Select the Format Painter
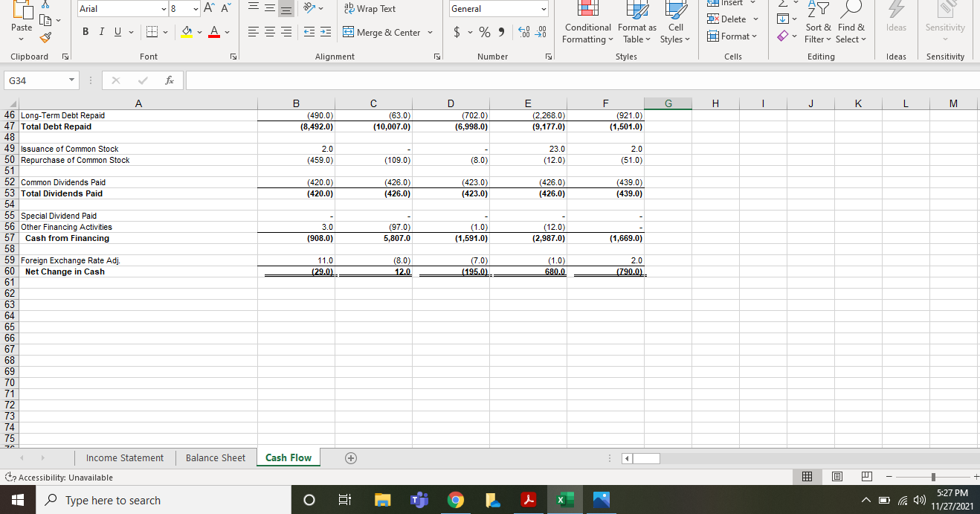 45,36
